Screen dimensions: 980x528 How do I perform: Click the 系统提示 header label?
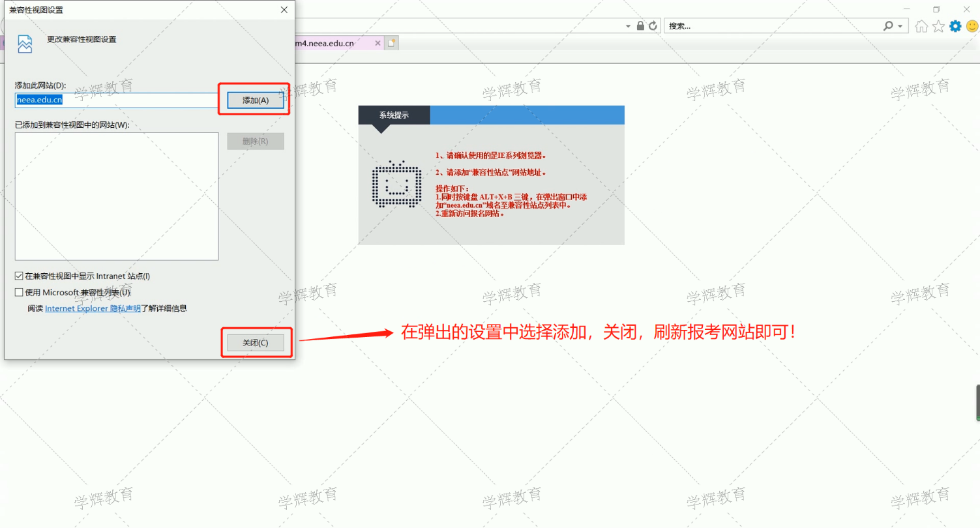(394, 115)
